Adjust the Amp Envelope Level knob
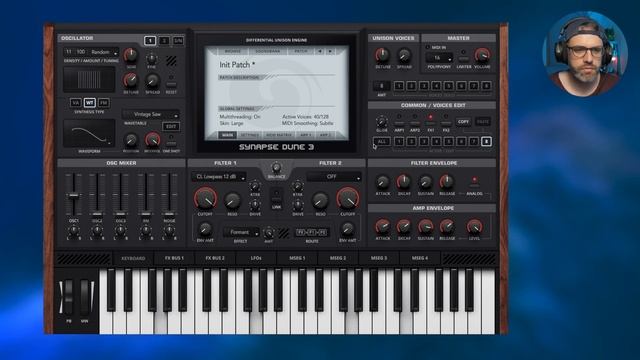This screenshot has width=640, height=360. tap(474, 226)
